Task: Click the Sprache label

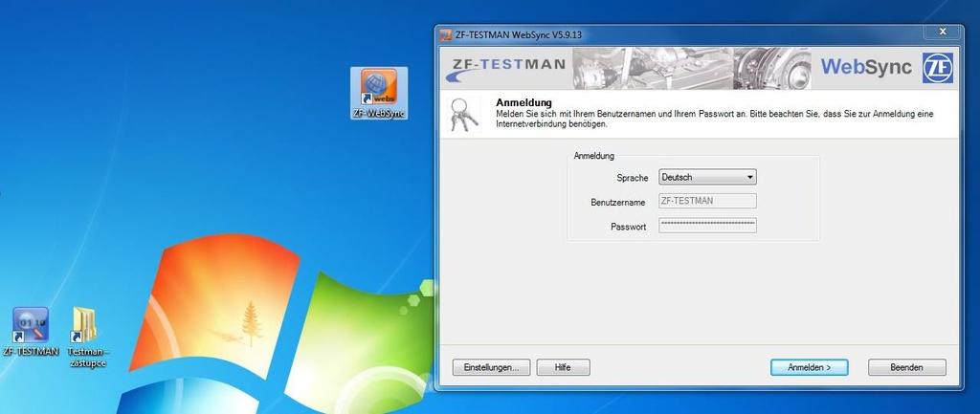Action: click(x=633, y=178)
